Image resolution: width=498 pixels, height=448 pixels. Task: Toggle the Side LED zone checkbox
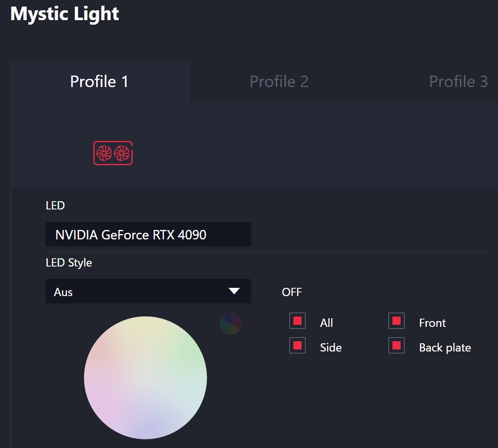coord(297,346)
